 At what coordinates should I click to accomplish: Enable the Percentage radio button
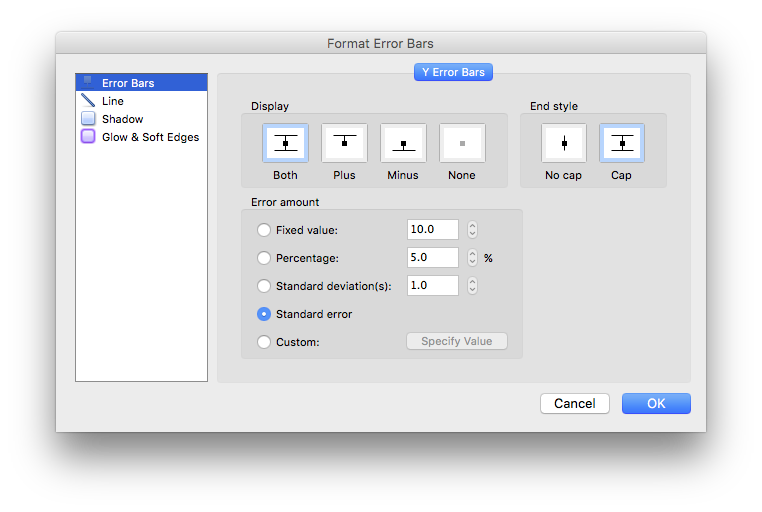[264, 258]
